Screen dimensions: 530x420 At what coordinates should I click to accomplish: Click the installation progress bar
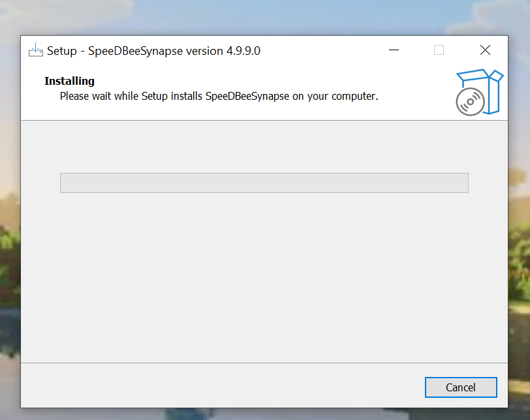tap(264, 183)
